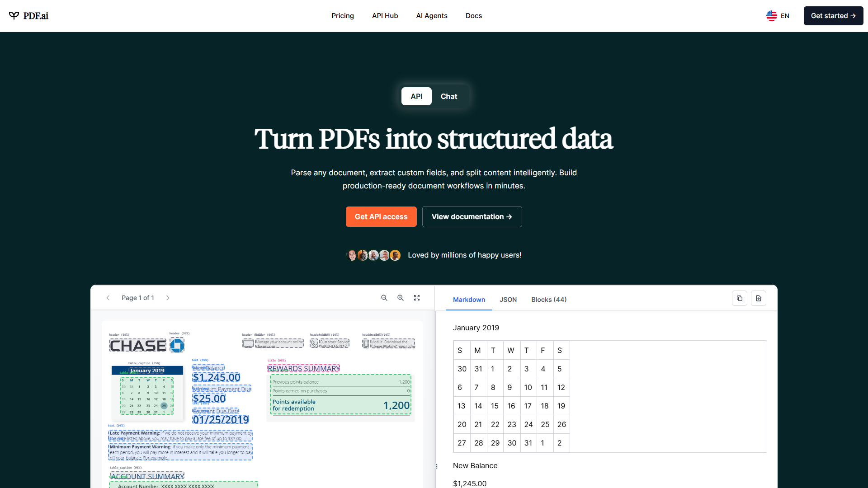Click the $1,245.00 block in document

pos(217,378)
